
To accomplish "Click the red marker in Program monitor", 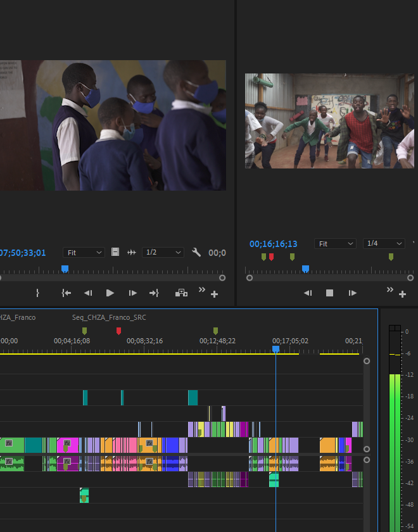I will (x=272, y=257).
